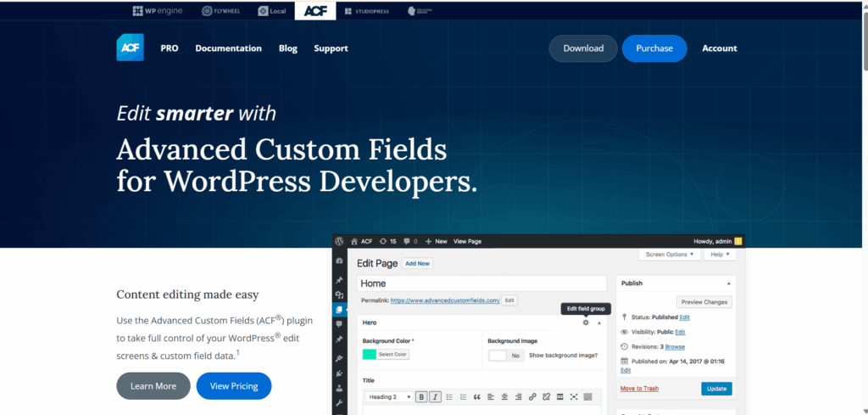Image resolution: width=868 pixels, height=415 pixels.
Task: Open Appearance brush icon in WordPress sidebar
Action: (x=339, y=358)
